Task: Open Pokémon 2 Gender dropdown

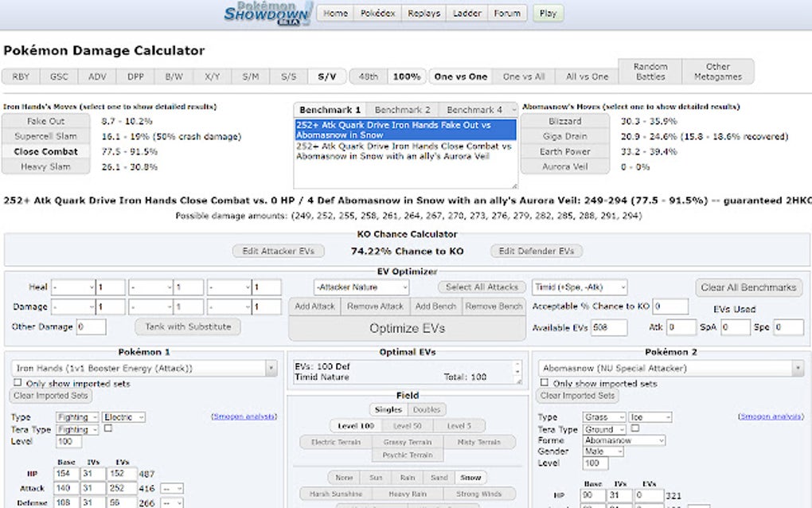Action: [603, 451]
